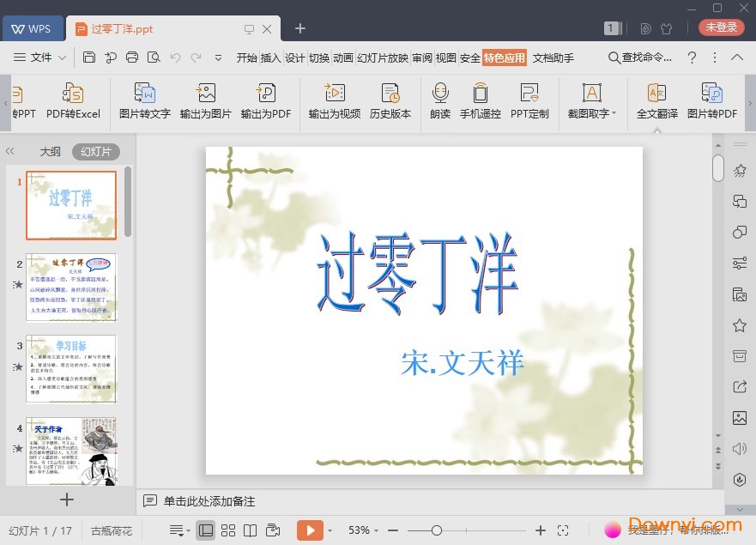Click the 历史版本 history tool

(x=390, y=101)
